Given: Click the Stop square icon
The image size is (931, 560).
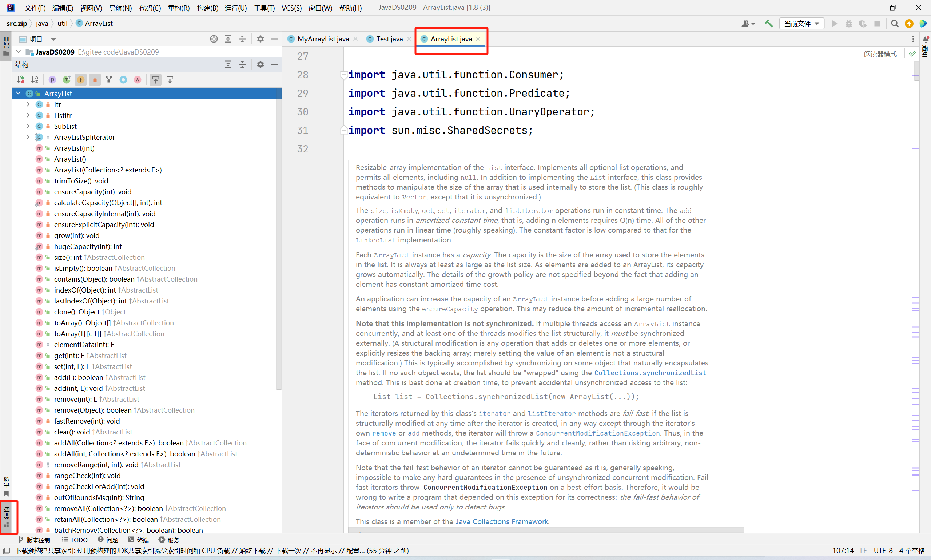Looking at the screenshot, I should [877, 23].
